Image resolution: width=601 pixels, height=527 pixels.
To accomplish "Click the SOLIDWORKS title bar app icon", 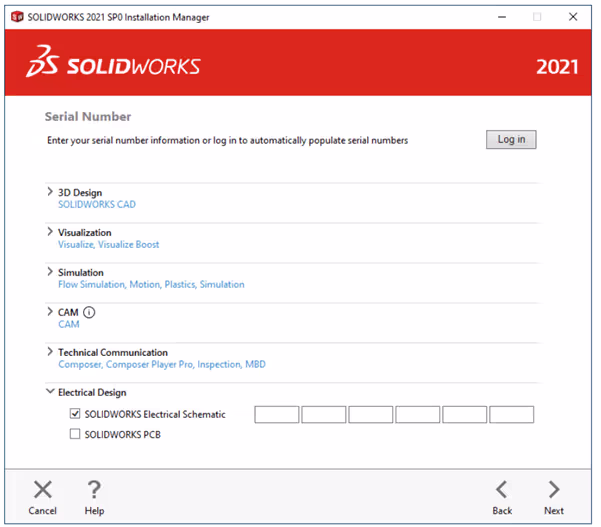I will pyautogui.click(x=17, y=17).
